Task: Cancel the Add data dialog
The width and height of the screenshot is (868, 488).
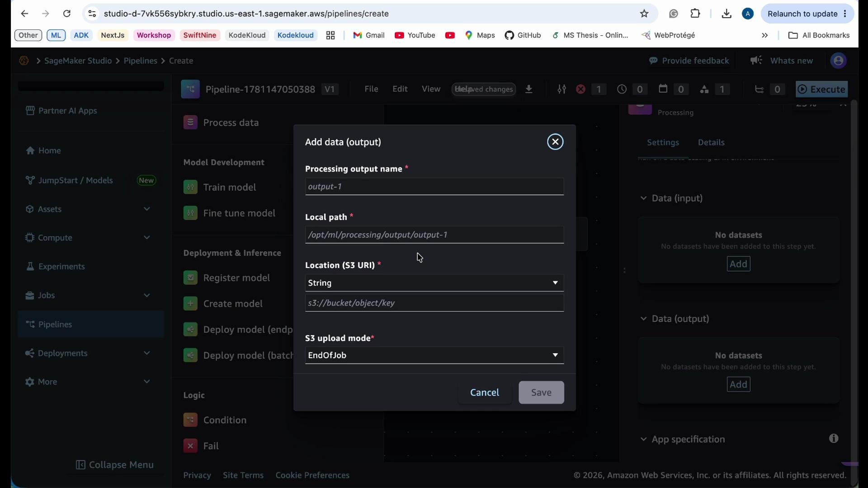Action: [x=485, y=392]
